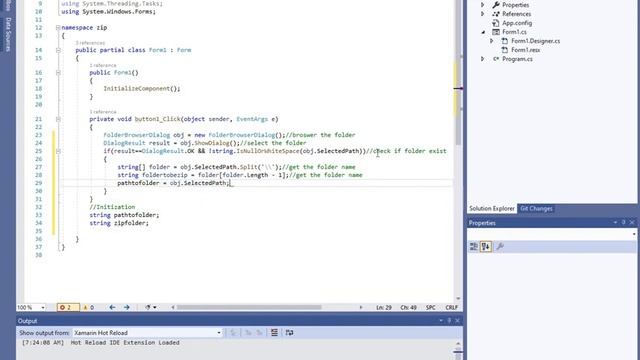The width and height of the screenshot is (640, 360).
Task: Collapse the if statement block on line 25
Action: click(x=58, y=151)
